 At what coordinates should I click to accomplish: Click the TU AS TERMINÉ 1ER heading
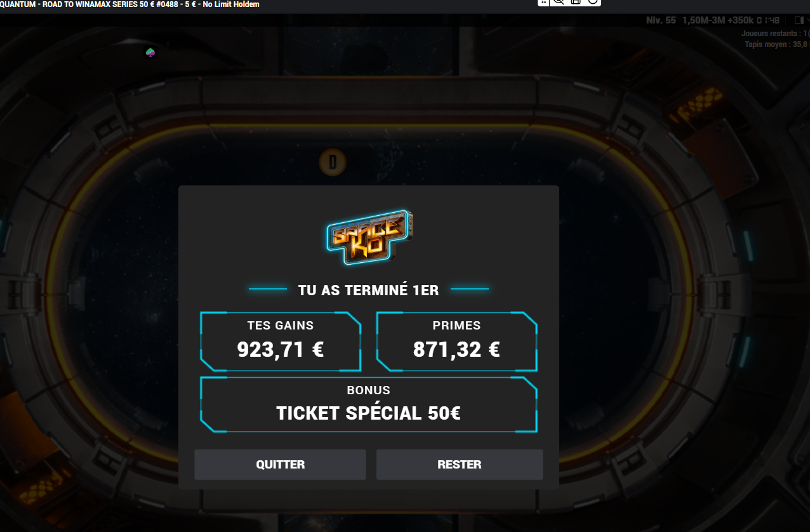coord(368,290)
